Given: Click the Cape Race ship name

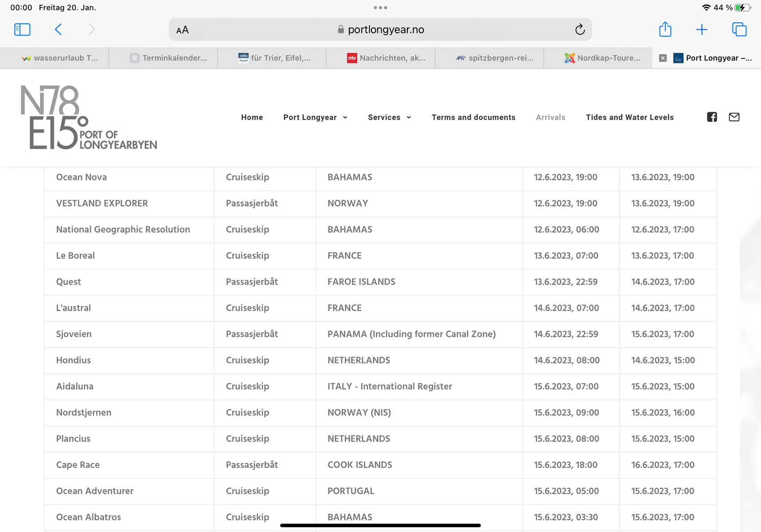Looking at the screenshot, I should (78, 465).
